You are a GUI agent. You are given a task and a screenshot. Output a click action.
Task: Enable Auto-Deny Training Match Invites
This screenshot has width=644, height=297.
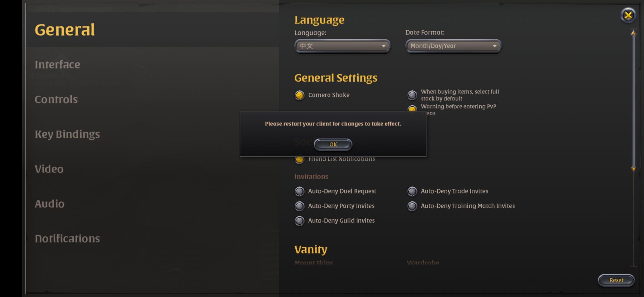412,206
